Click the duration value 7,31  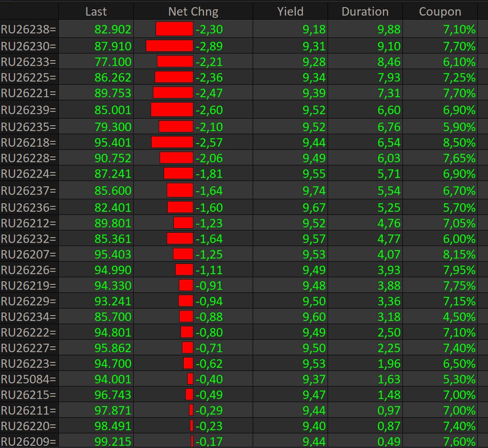click(x=389, y=93)
